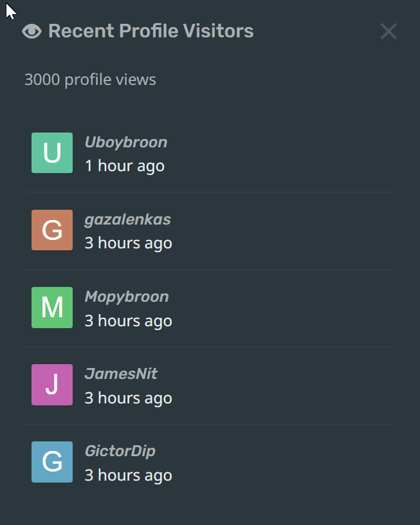Click the timestamp under gazalenkas
420x525 pixels.
(x=128, y=243)
